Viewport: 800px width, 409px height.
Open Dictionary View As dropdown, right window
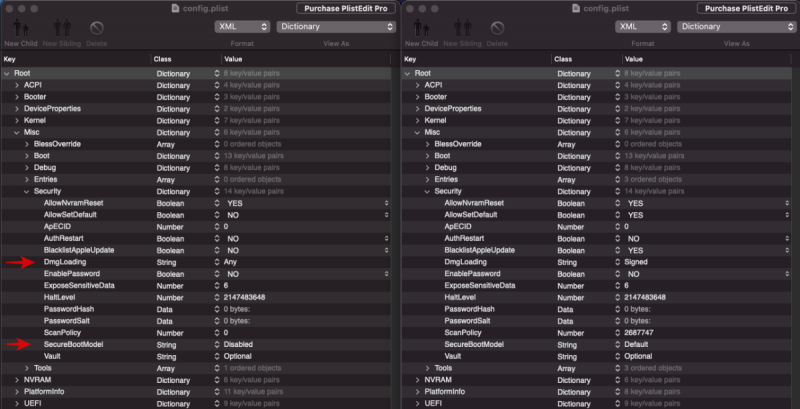pyautogui.click(x=737, y=27)
